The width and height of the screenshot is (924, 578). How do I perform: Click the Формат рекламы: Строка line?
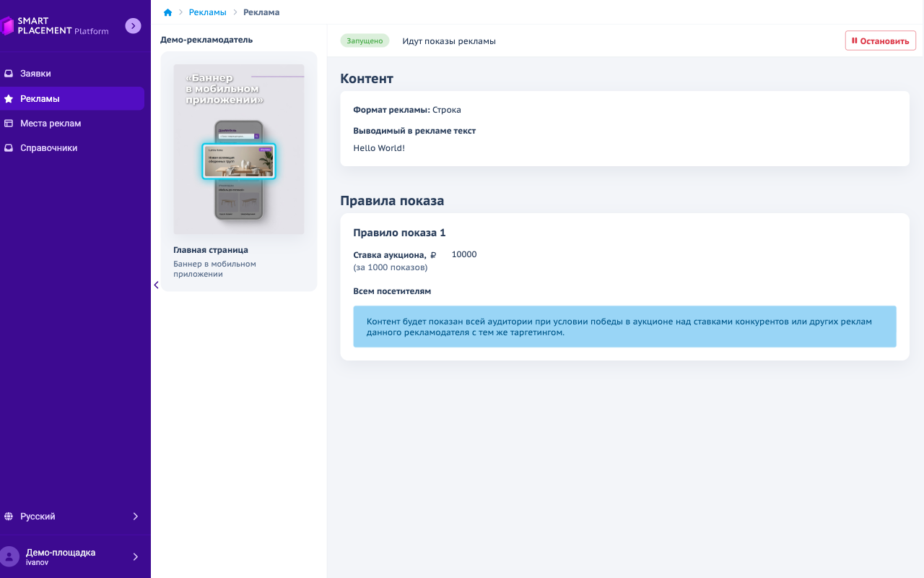[407, 110]
